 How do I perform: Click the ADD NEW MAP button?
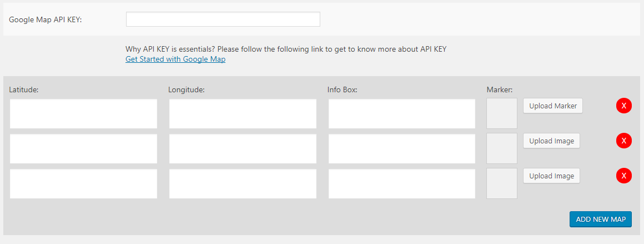tap(601, 219)
